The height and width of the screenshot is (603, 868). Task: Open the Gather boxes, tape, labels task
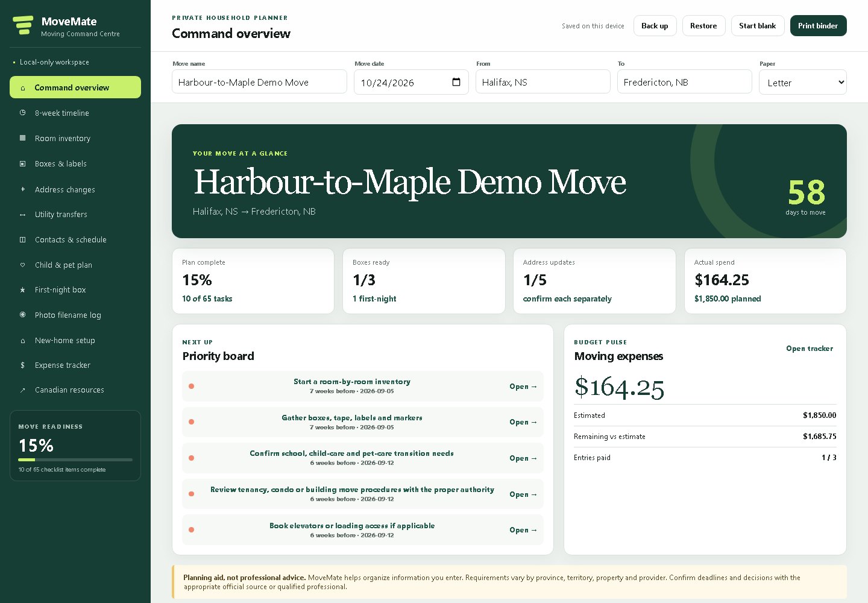(x=363, y=422)
